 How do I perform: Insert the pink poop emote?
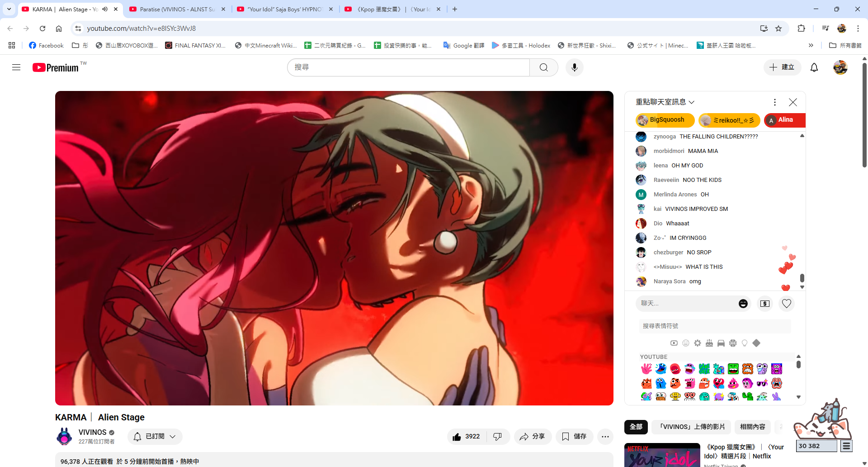(x=733, y=383)
